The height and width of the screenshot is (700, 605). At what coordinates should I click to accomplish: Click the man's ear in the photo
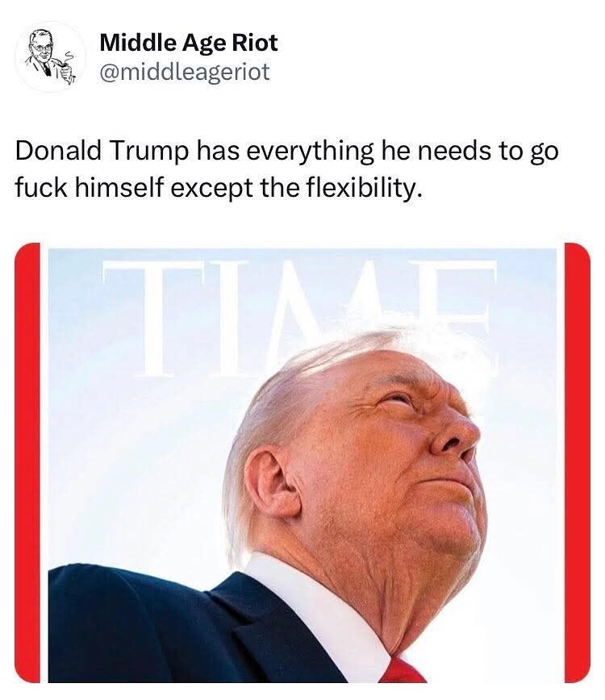pyautogui.click(x=273, y=484)
